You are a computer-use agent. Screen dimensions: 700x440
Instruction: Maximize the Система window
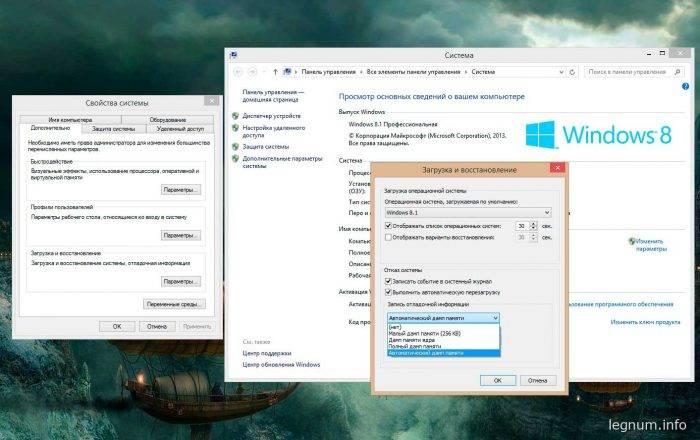[x=662, y=53]
